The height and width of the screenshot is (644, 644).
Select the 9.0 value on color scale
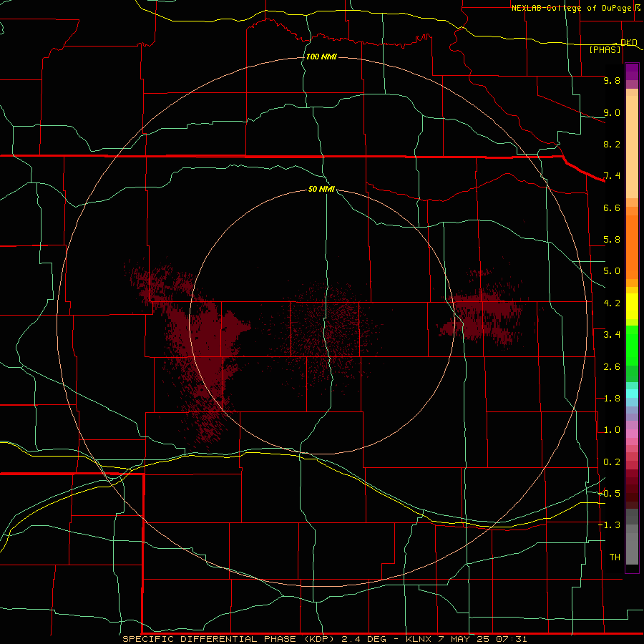pyautogui.click(x=612, y=112)
